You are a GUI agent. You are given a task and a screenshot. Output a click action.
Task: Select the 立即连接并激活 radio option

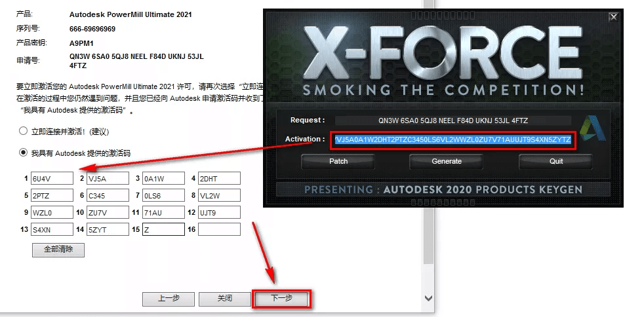point(24,131)
